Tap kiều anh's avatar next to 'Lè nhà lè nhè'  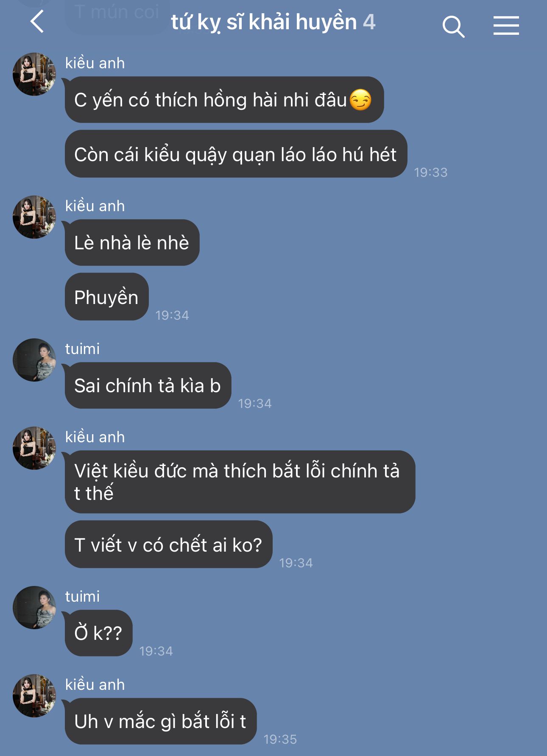[x=34, y=217]
